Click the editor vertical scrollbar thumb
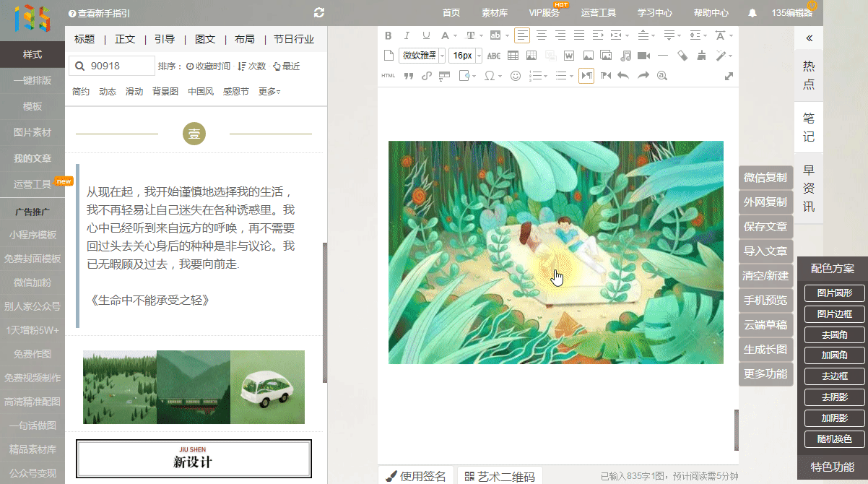 tap(737, 430)
